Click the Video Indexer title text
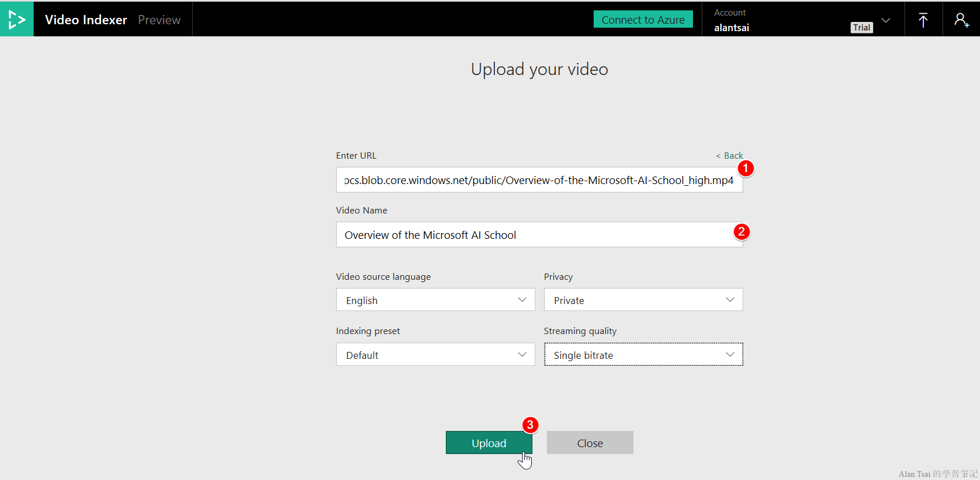This screenshot has height=480, width=980. 86,20
